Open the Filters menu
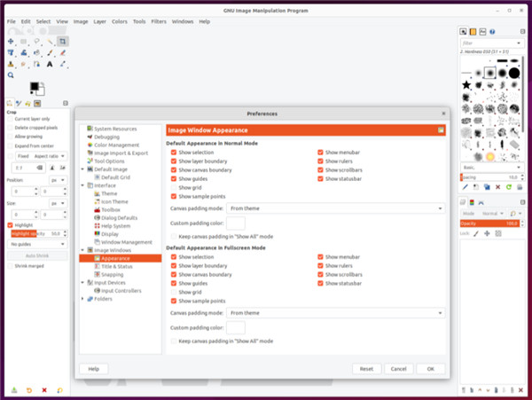The height and width of the screenshot is (400, 532). tap(158, 20)
